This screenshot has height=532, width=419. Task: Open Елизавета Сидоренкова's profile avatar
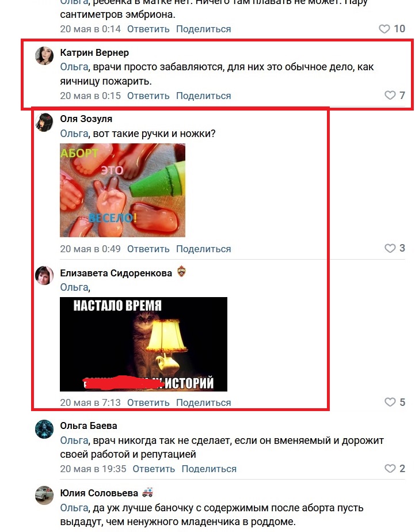tap(44, 275)
